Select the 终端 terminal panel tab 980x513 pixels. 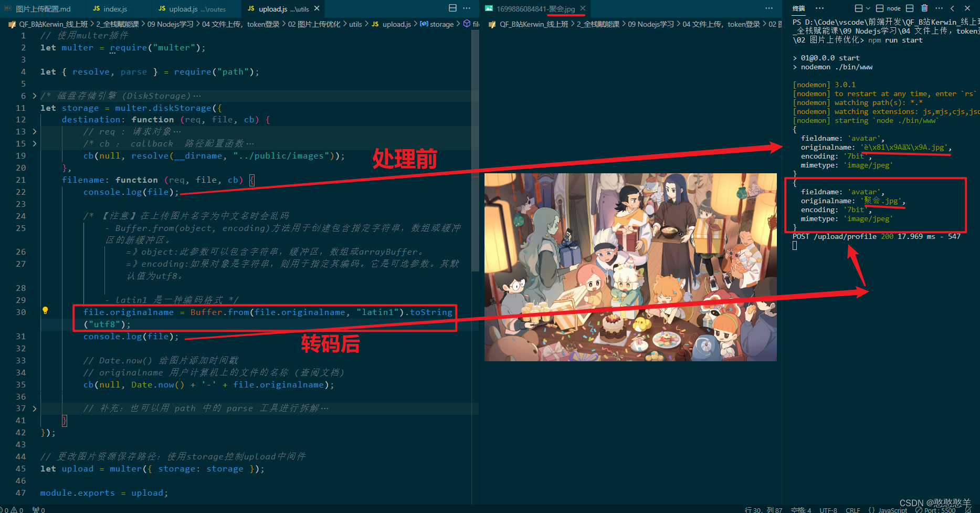click(799, 8)
